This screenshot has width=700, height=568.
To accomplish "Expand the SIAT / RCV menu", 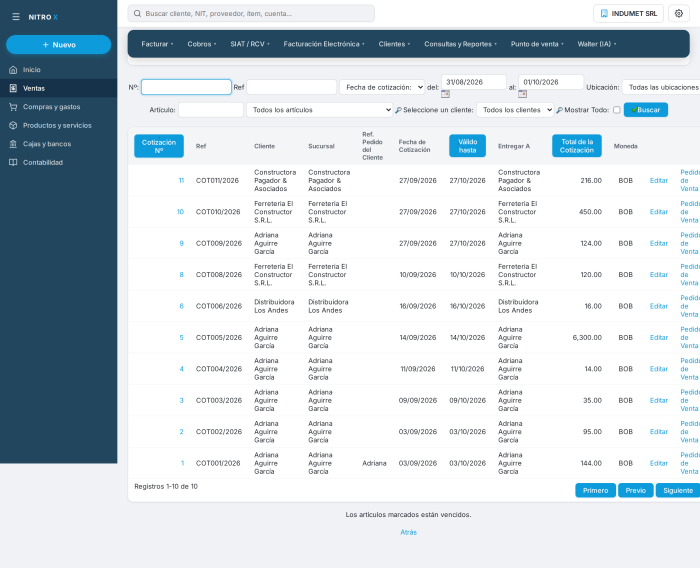I will pos(250,44).
